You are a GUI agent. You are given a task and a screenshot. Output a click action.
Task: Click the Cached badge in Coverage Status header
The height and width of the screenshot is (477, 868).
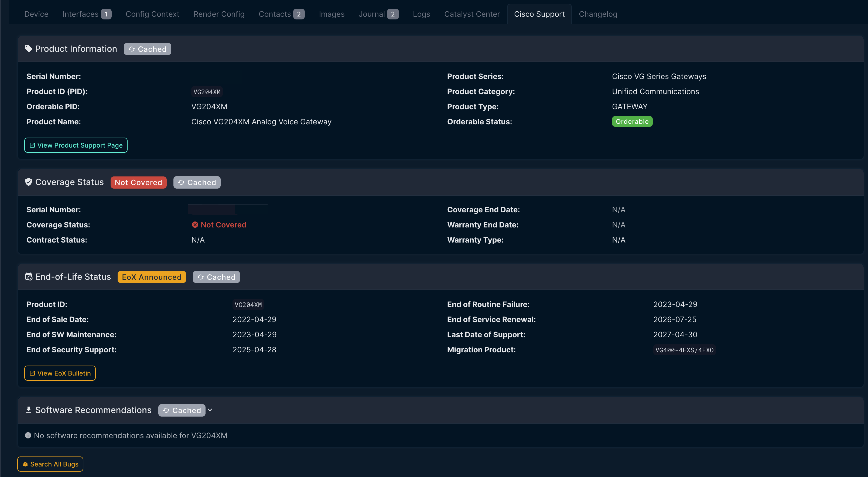[x=197, y=182]
